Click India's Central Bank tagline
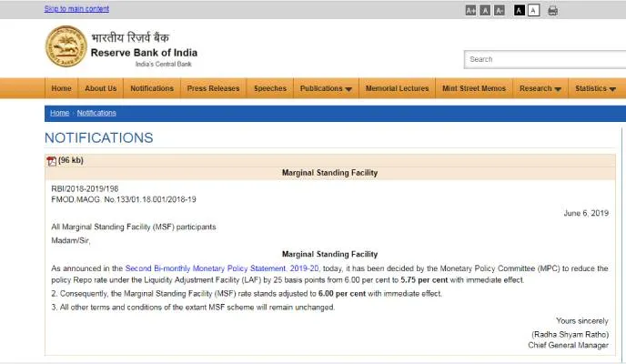The image size is (626, 364). 163,64
